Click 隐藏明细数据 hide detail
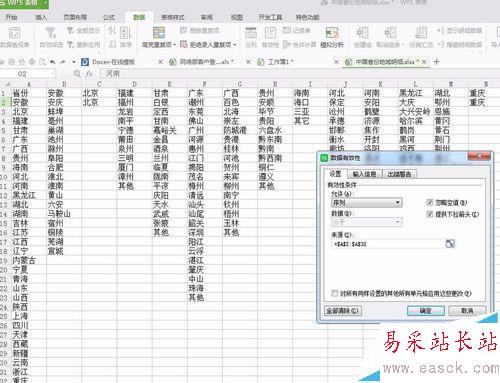The image size is (500, 383). [460, 44]
